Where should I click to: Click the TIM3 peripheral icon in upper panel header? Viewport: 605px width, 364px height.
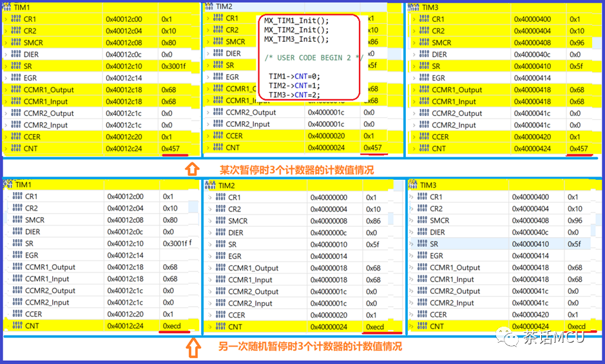click(414, 7)
